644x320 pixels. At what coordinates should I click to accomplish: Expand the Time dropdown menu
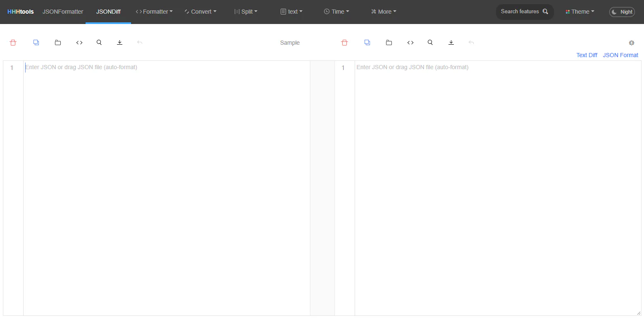click(336, 12)
